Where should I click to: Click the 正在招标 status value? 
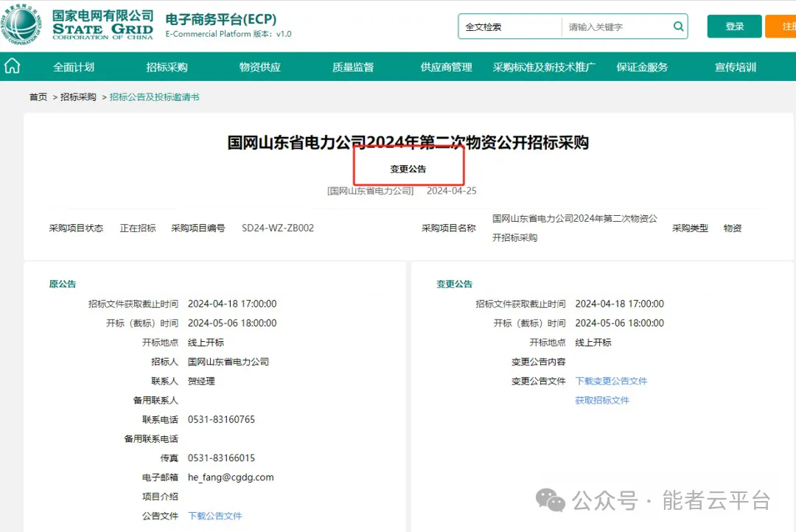point(138,228)
